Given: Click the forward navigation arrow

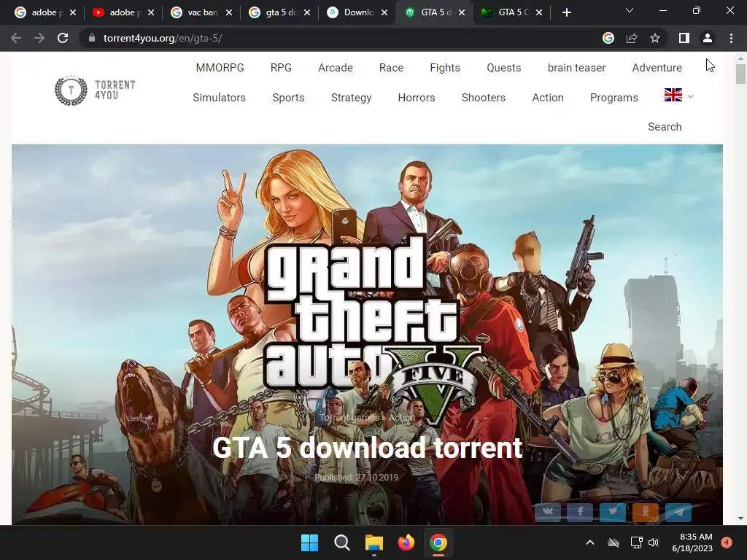Looking at the screenshot, I should click(39, 38).
